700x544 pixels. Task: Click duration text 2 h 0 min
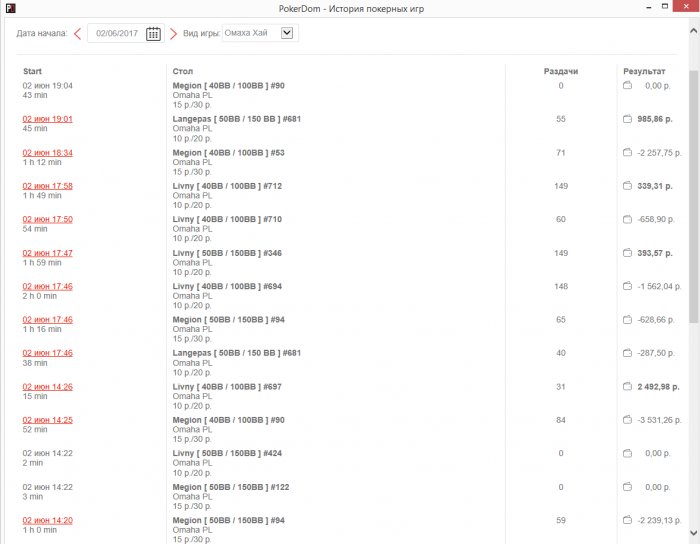(x=40, y=296)
